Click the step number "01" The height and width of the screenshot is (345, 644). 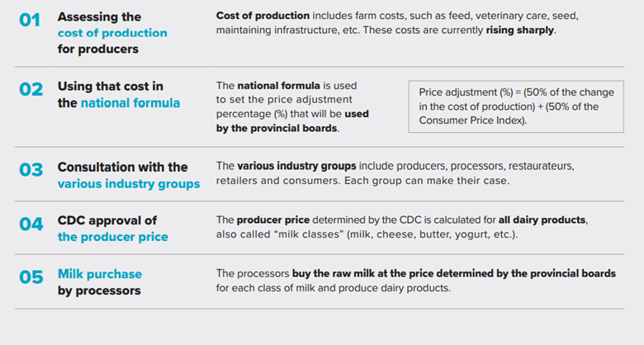pos(31,20)
